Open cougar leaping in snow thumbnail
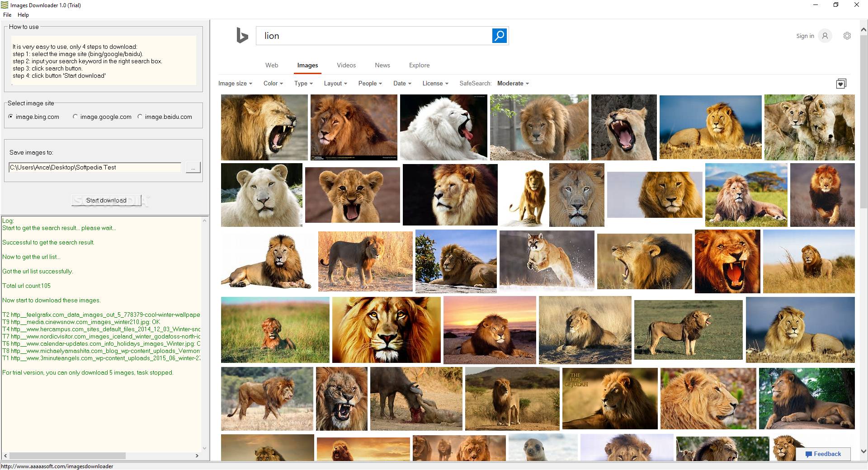Screen dimensions: 868x470 pos(547,261)
